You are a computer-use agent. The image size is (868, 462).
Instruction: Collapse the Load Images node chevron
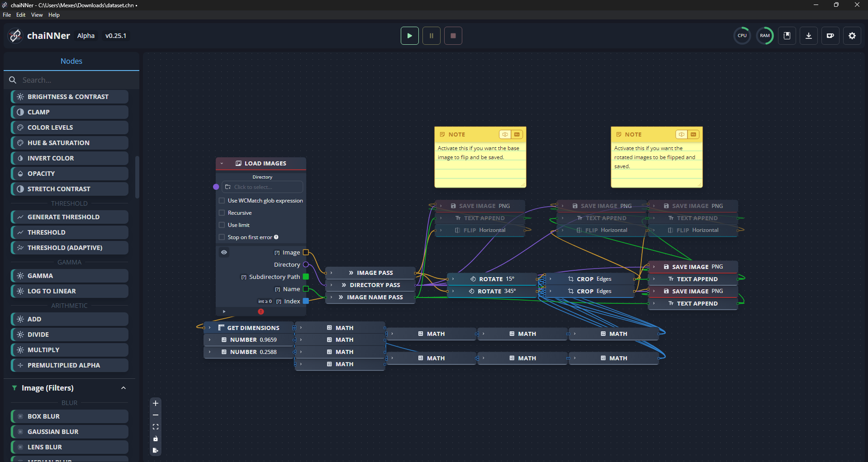click(x=222, y=164)
